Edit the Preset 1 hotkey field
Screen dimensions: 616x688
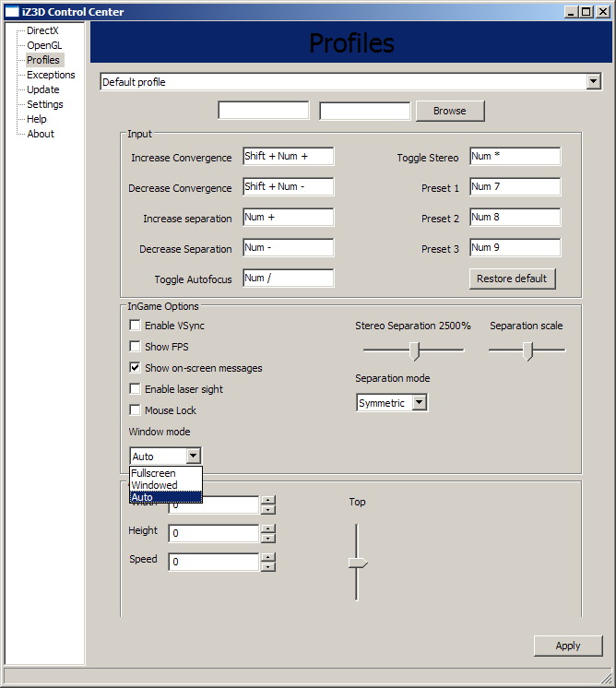pyautogui.click(x=515, y=186)
